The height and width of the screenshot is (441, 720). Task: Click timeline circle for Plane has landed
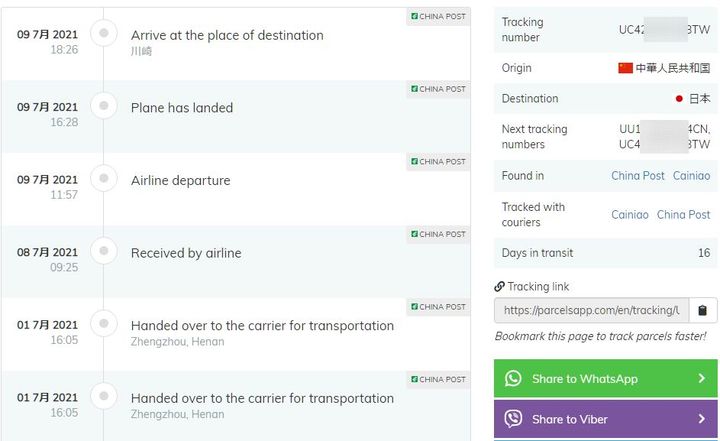click(x=104, y=107)
